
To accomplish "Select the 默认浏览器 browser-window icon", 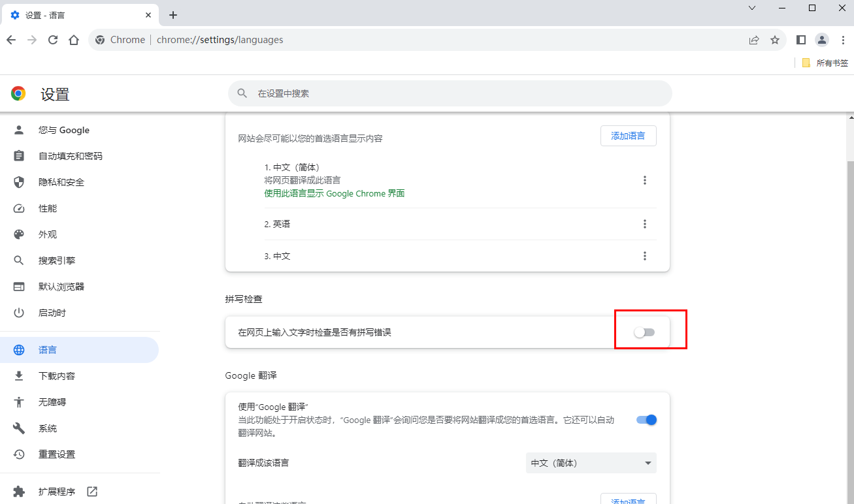I will (19, 287).
